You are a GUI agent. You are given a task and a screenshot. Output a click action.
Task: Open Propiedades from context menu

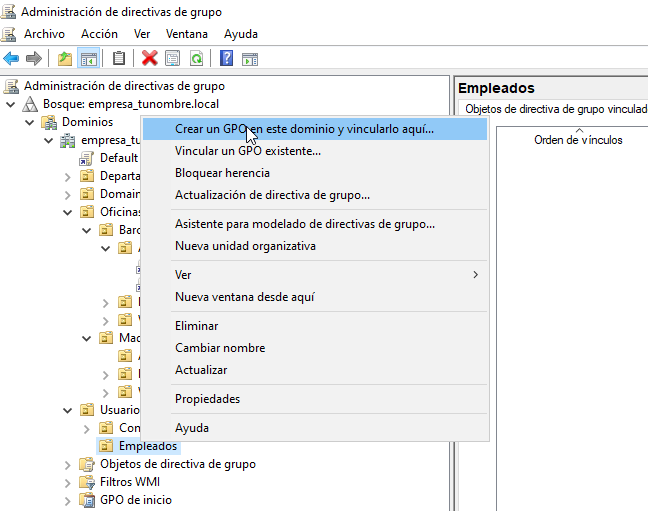coord(315,399)
